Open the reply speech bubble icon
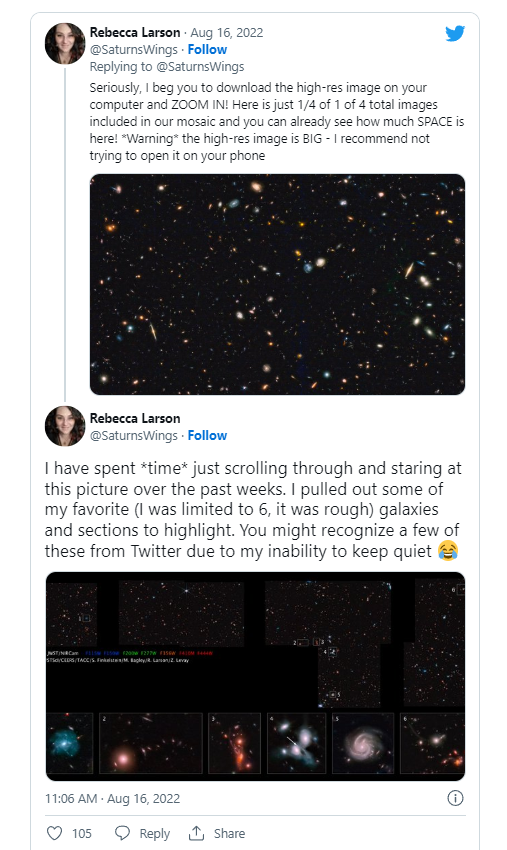Screen dimensions: 507x850 pos(123,833)
